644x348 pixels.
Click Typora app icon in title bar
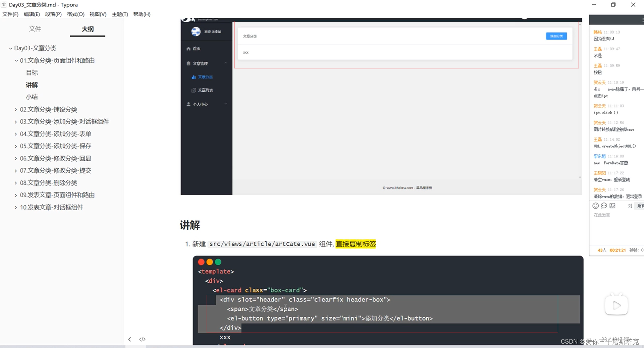pos(4,5)
